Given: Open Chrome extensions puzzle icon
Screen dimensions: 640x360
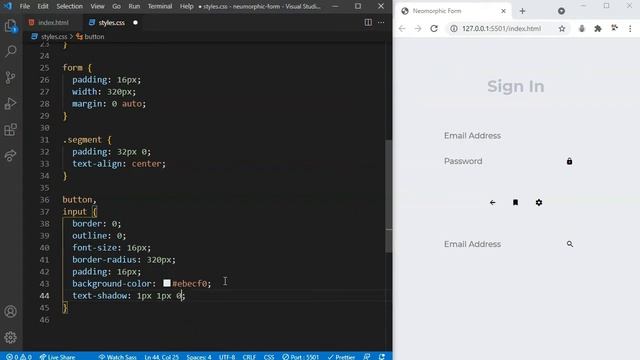Looking at the screenshot, I should pos(598,29).
